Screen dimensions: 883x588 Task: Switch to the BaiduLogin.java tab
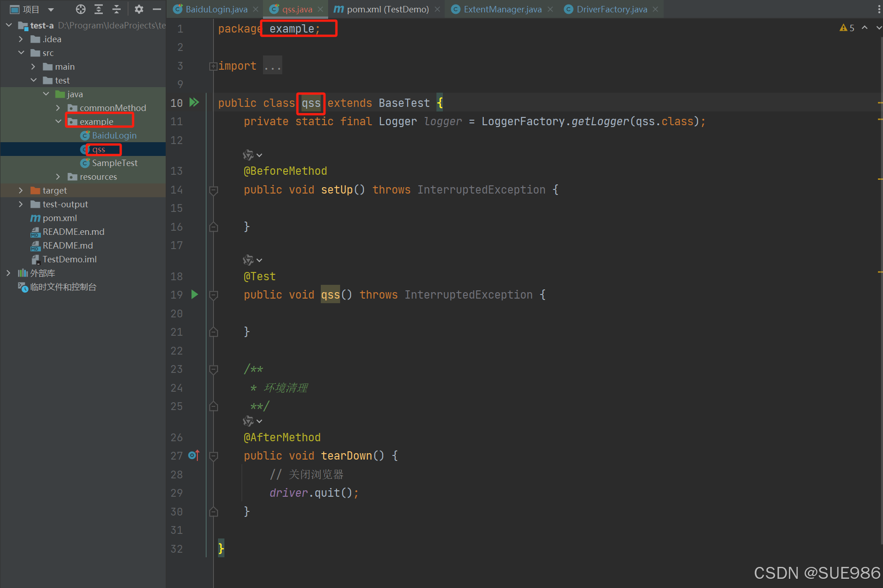(216, 9)
